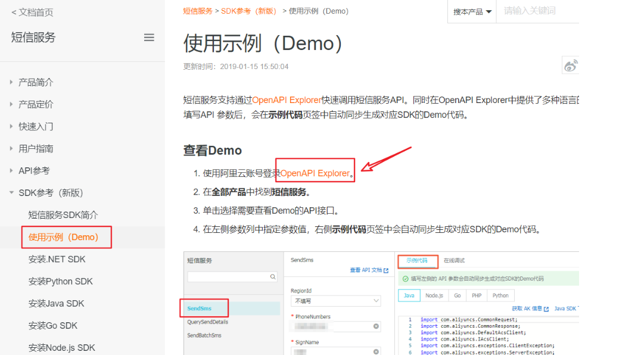The height and width of the screenshot is (355, 644).
Task: Select the Python language tab
Action: coord(500,295)
